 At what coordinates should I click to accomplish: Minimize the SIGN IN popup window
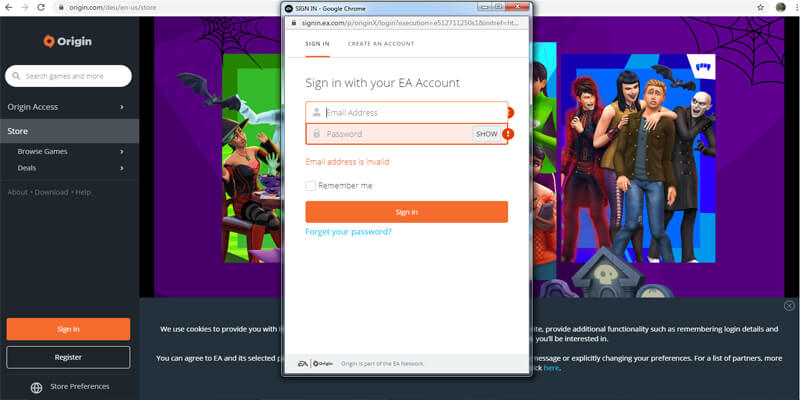[x=485, y=7]
